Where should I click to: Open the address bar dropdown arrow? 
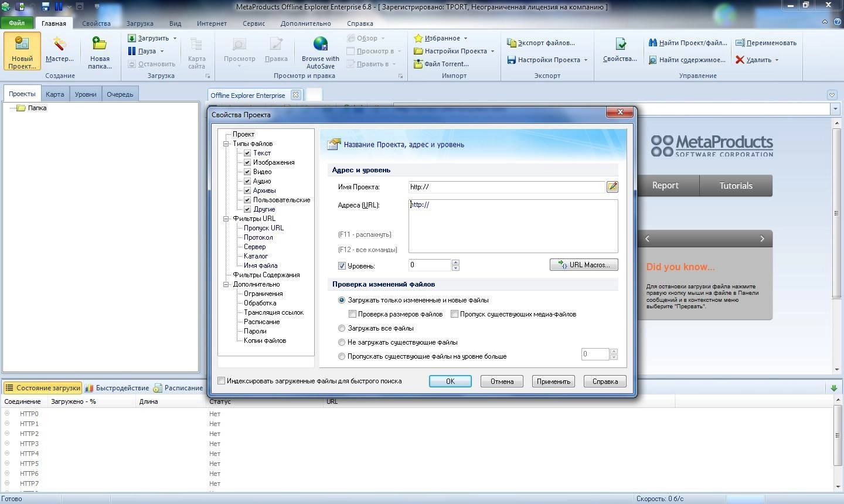click(835, 109)
